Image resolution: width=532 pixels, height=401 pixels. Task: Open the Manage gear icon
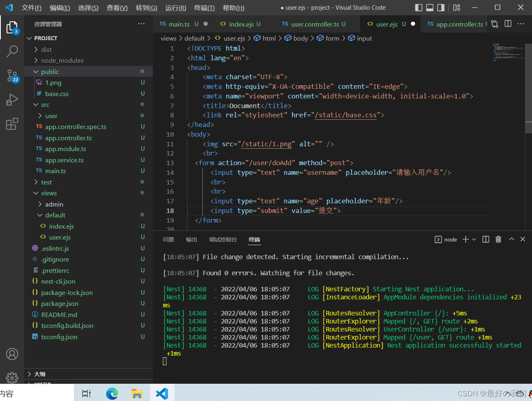[x=12, y=378]
